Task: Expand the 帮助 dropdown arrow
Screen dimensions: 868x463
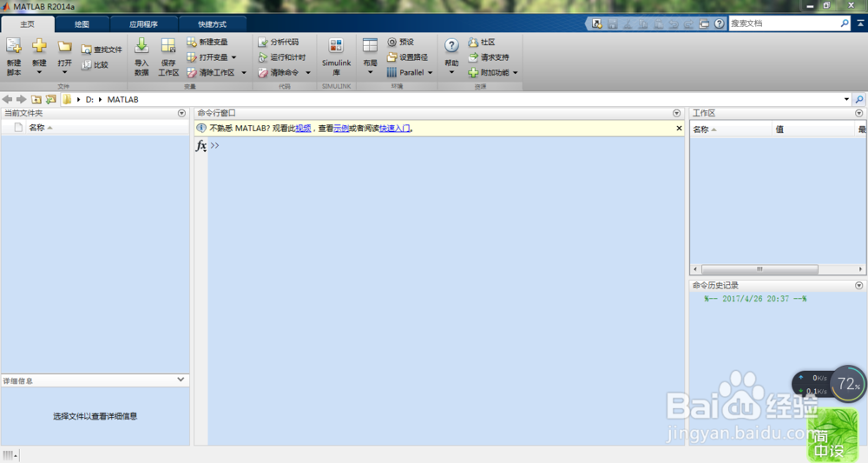Action: 451,73
